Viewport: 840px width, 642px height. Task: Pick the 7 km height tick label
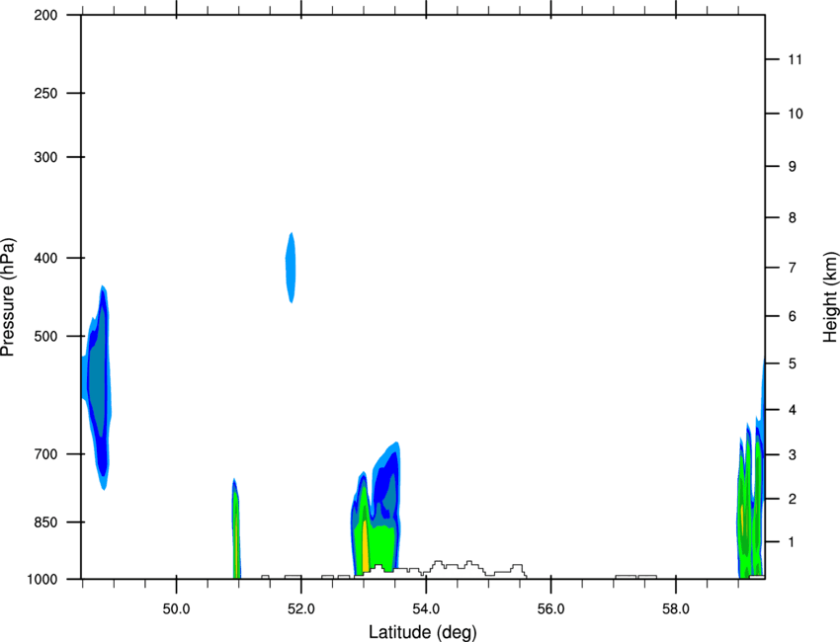[793, 268]
